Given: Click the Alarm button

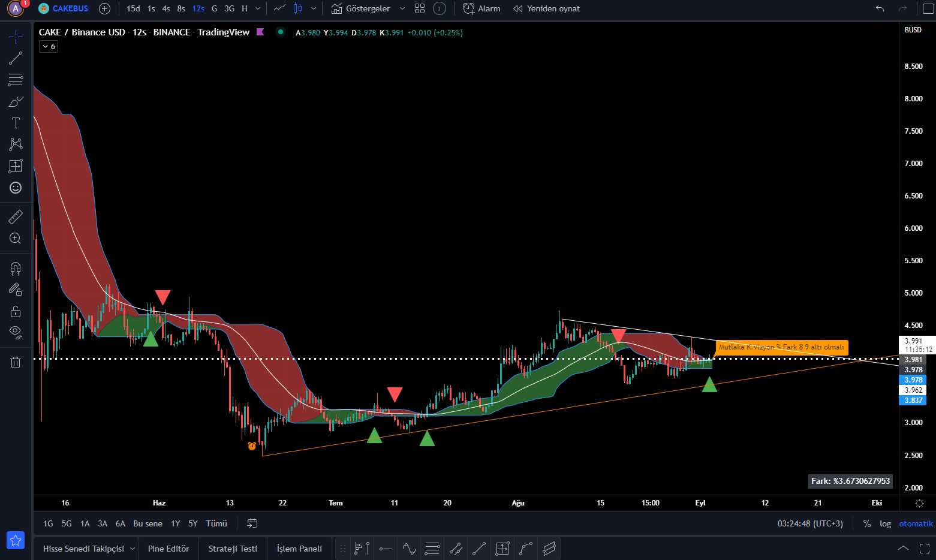Looking at the screenshot, I should (x=481, y=8).
